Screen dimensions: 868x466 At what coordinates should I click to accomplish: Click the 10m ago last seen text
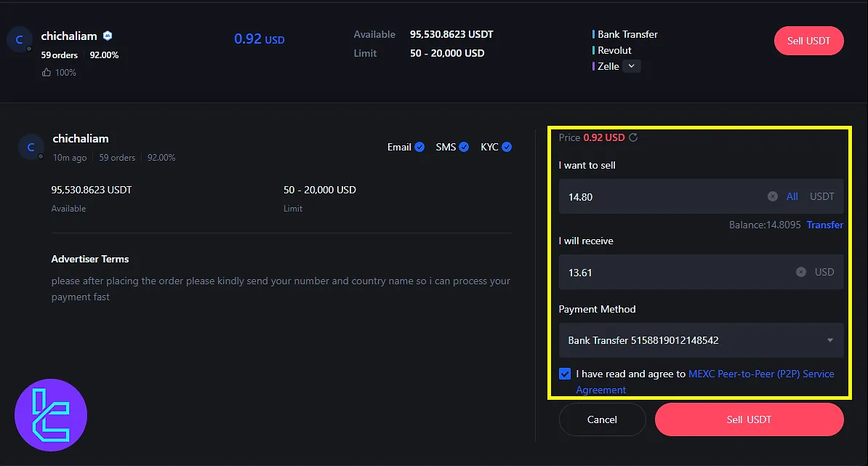point(70,158)
